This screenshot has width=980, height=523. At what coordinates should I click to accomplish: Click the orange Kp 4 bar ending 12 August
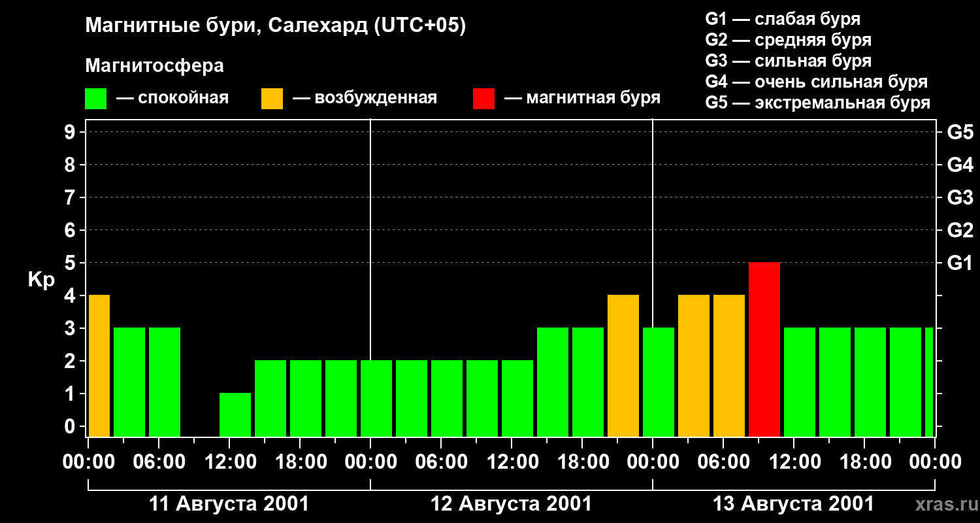[623, 366]
